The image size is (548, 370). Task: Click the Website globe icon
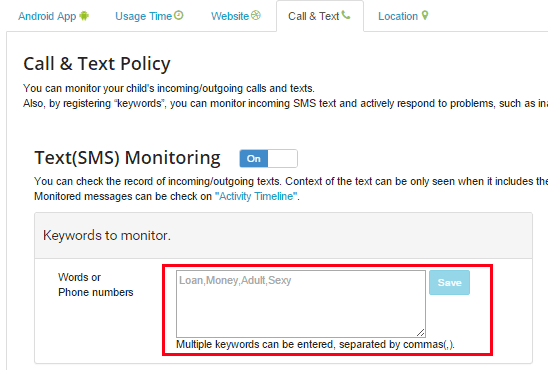click(x=256, y=15)
